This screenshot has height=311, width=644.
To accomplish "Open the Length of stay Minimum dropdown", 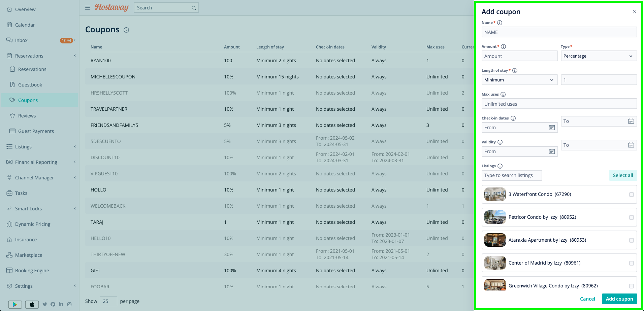I will [x=520, y=80].
